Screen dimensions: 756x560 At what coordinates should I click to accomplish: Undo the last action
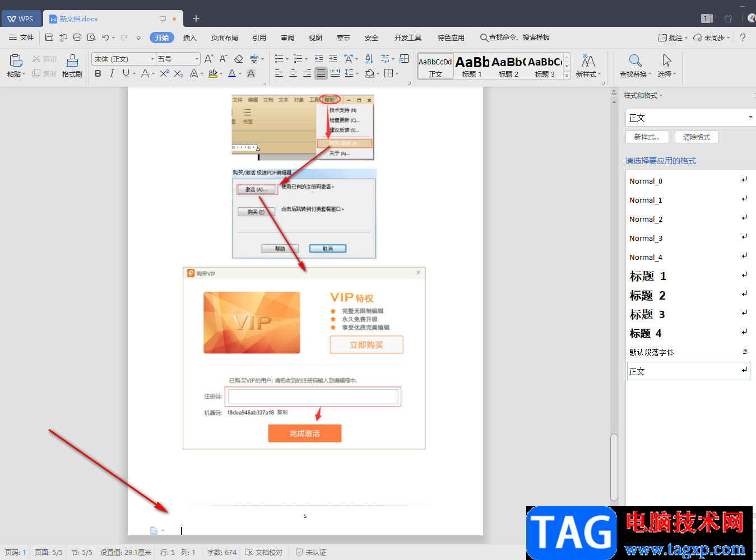[105, 38]
